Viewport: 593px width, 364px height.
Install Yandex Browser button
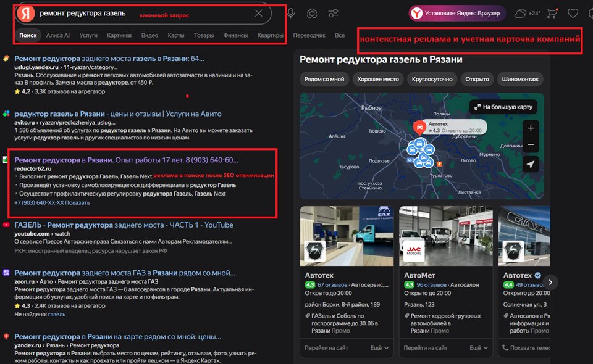click(x=457, y=13)
